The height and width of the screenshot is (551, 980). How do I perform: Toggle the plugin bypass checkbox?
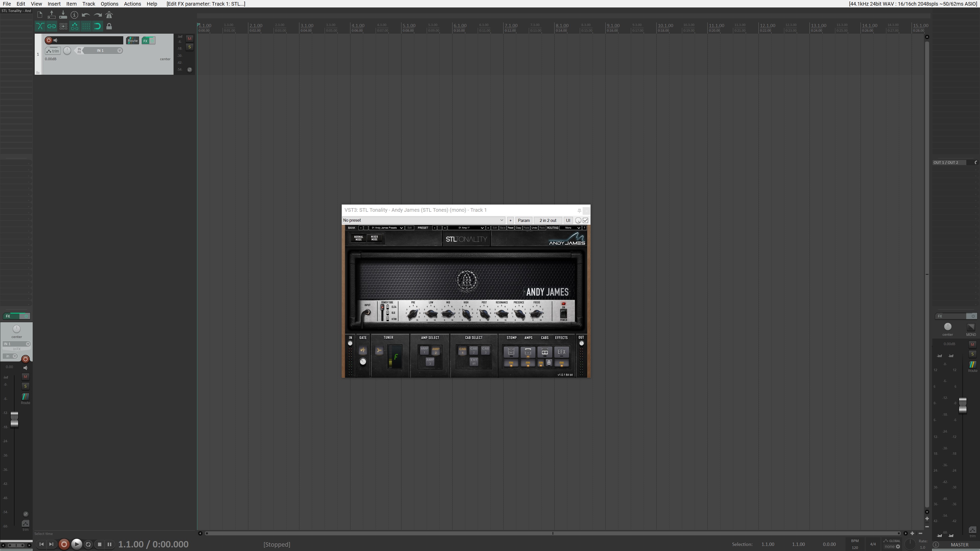click(x=585, y=221)
